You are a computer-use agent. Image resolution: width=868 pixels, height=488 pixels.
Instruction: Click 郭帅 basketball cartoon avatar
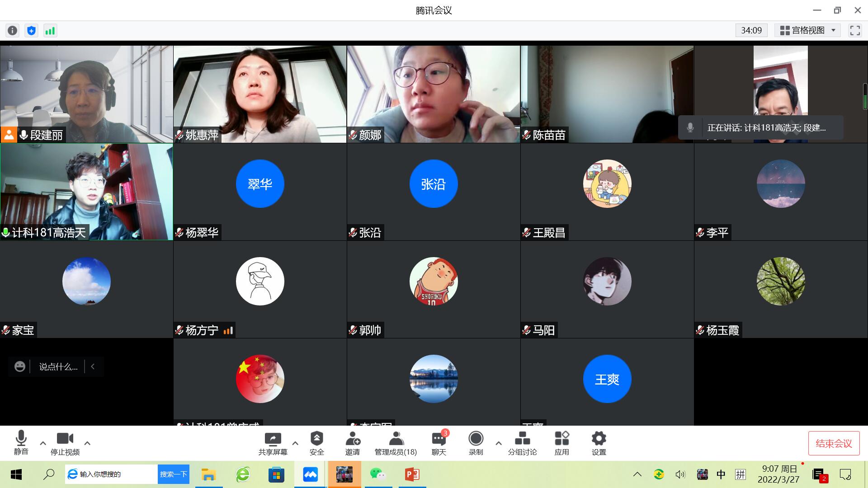(x=434, y=281)
